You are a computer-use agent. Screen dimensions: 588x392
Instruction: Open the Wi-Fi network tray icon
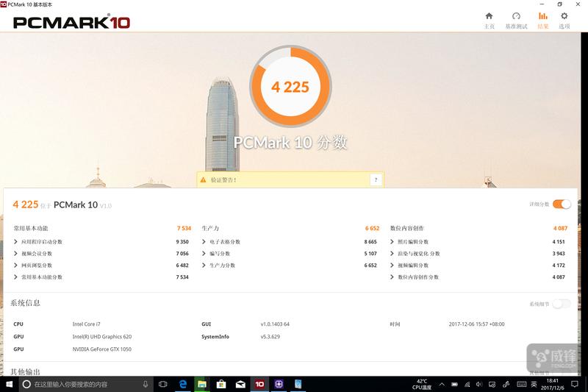[467, 384]
